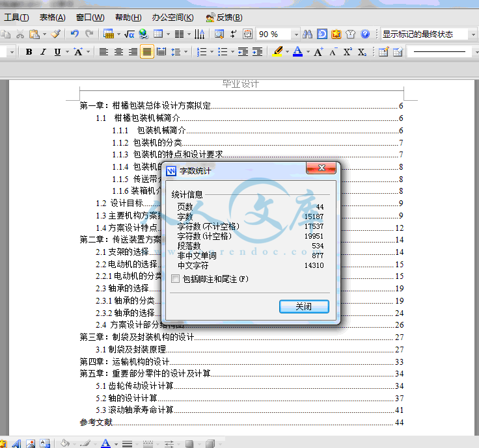Open the 办公空间(K) menu

pos(173,18)
